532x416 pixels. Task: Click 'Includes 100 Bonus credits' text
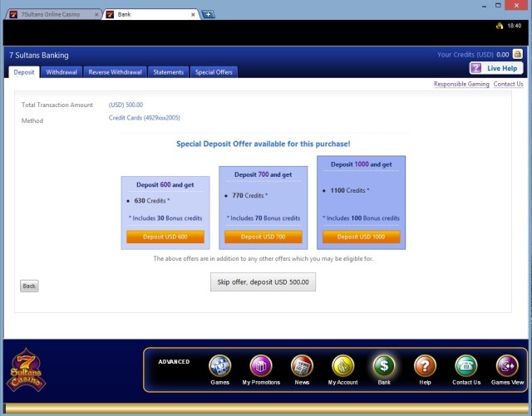coord(362,218)
